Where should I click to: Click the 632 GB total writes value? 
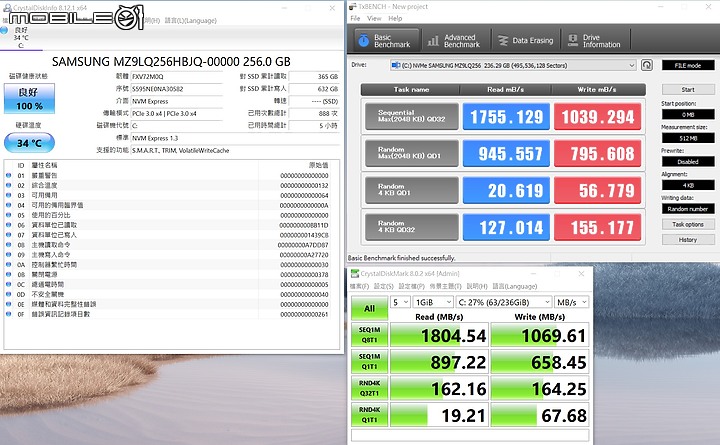click(x=314, y=89)
